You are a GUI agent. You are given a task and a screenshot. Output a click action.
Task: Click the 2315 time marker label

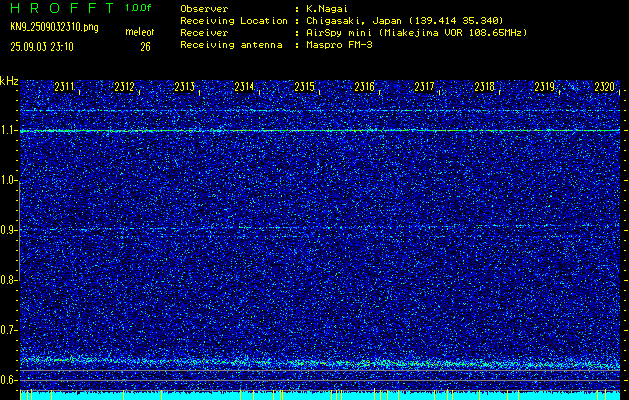coord(304,87)
